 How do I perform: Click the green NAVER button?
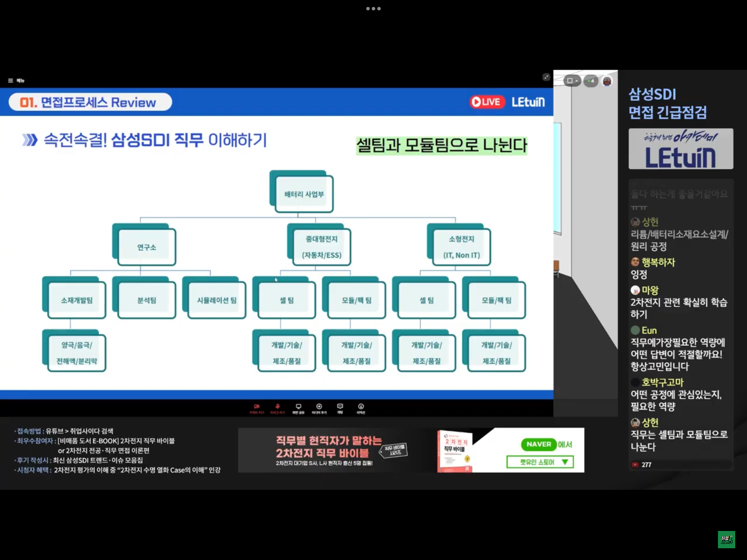pos(538,444)
